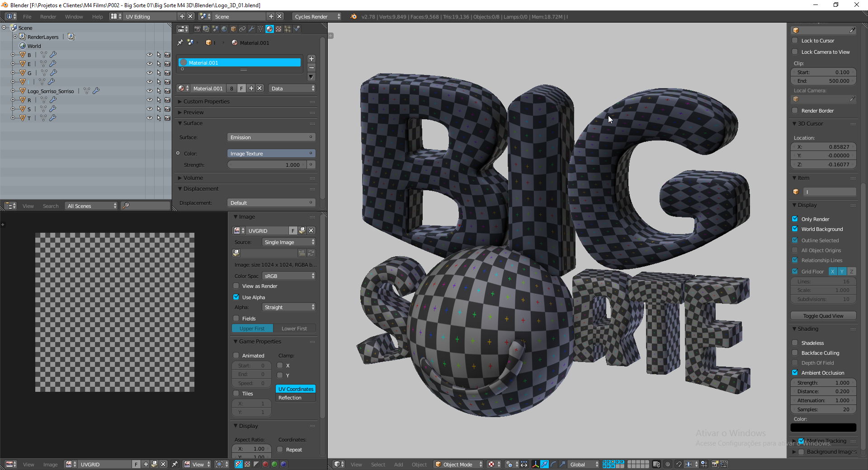Enable View as Render checkbox
Image resolution: width=868 pixels, height=470 pixels.
[236, 286]
